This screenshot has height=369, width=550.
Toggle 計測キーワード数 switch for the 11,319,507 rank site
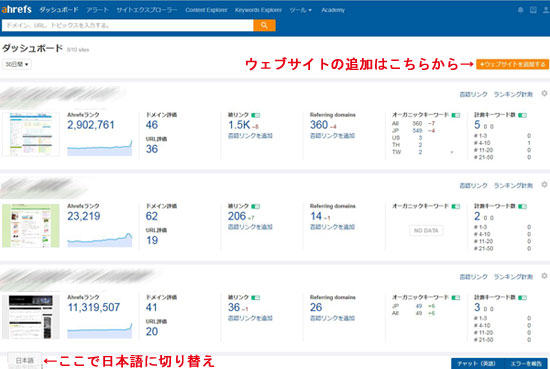click(x=522, y=297)
